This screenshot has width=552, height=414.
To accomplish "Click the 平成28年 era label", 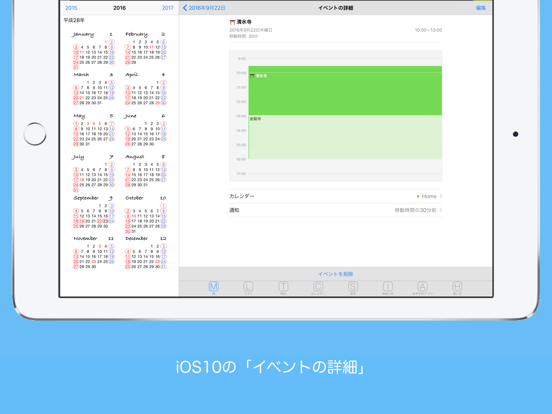I will tap(74, 20).
